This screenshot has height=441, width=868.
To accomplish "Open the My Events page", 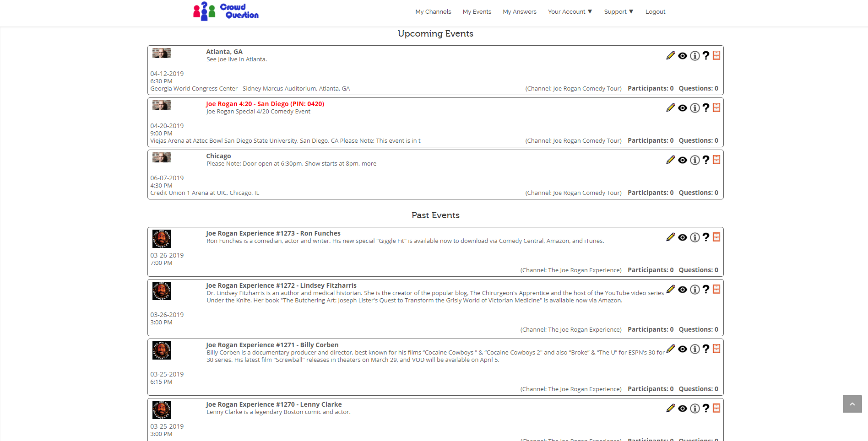I will [x=477, y=11].
